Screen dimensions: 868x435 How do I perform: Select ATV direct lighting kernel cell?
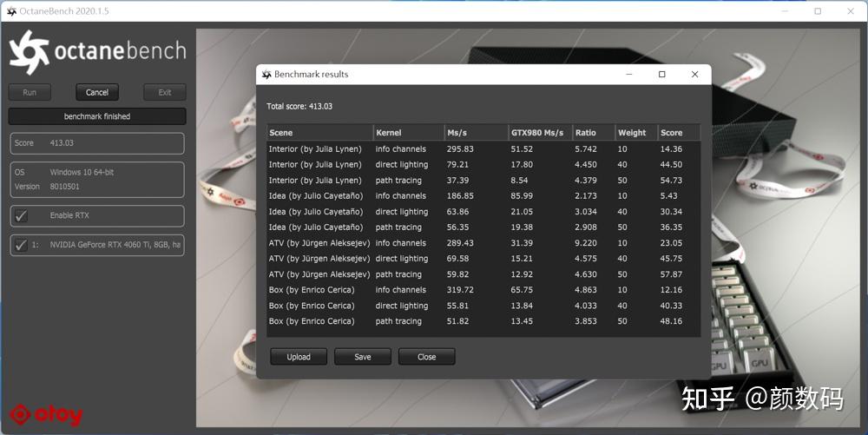401,259
